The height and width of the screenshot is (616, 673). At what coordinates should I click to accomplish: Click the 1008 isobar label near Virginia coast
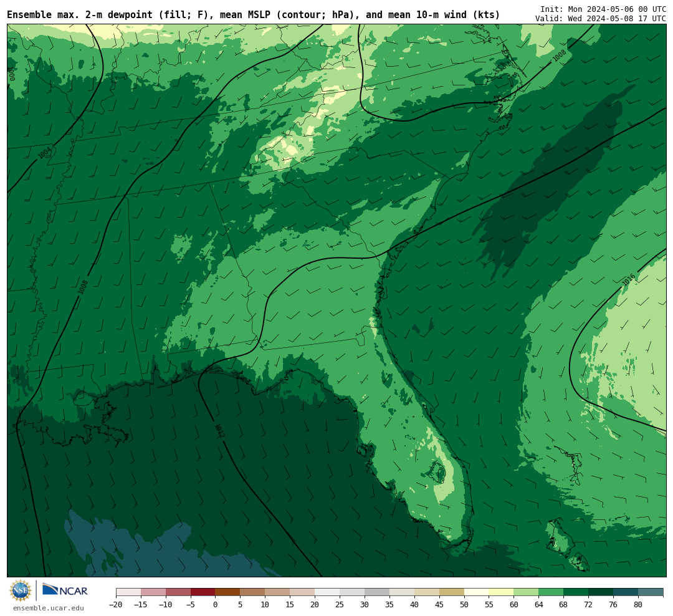(559, 56)
